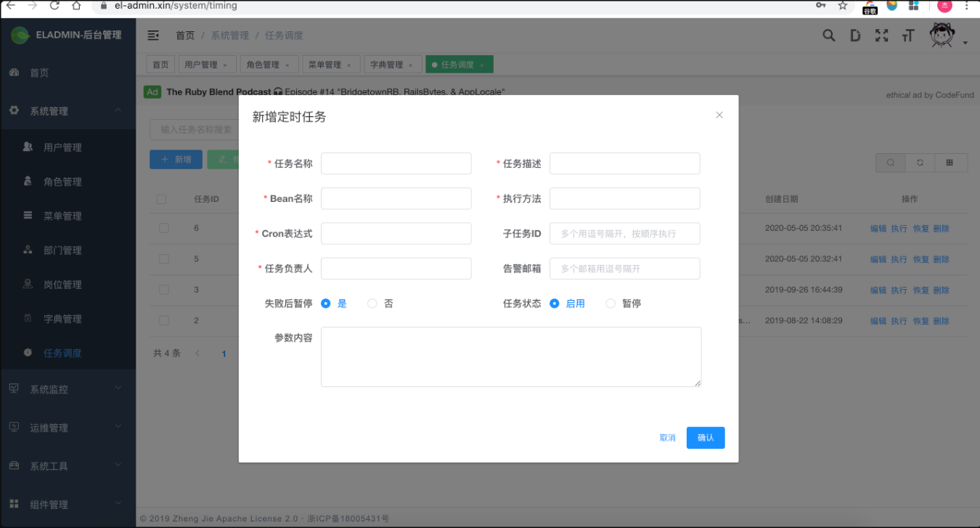Collapse the sidebar using the hamburger icon
This screenshot has width=980, height=528.
pyautogui.click(x=152, y=34)
